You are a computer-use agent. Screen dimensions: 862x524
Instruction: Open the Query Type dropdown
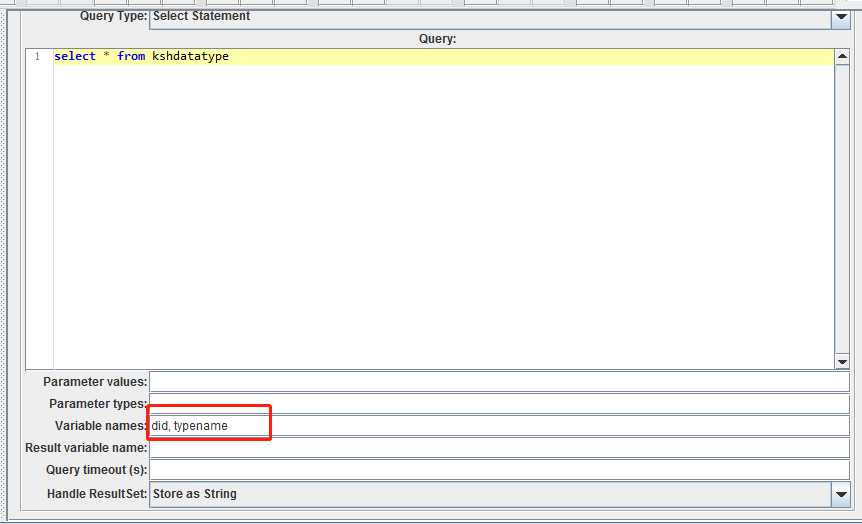click(841, 16)
